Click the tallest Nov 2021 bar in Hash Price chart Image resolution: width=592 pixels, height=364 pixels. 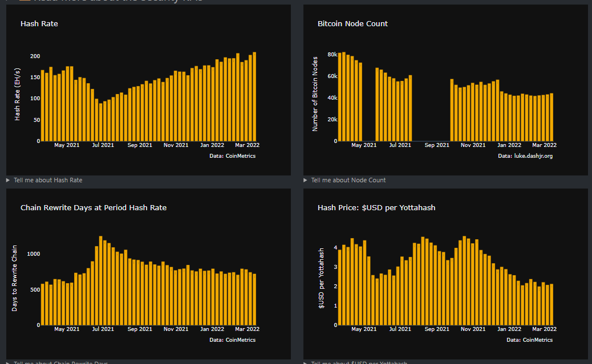pos(465,280)
